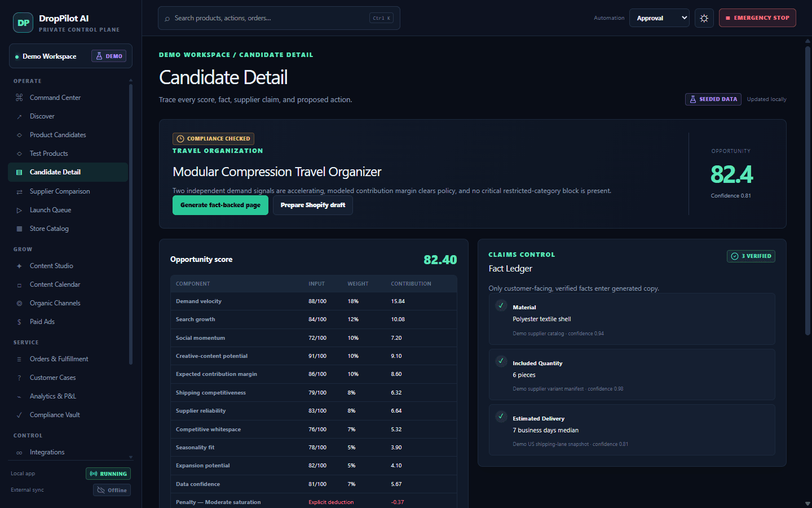
Task: Click the Launch Queue play icon
Action: (19, 210)
